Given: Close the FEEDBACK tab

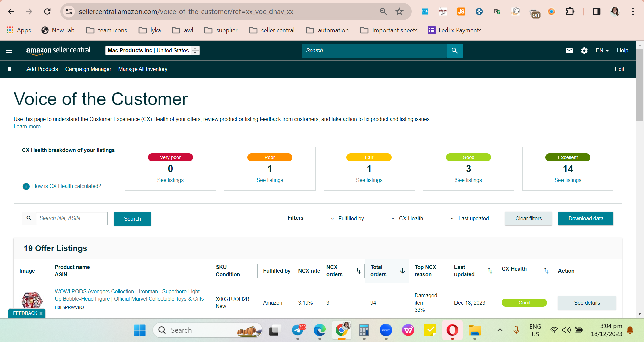Looking at the screenshot, I should pyautogui.click(x=41, y=313).
